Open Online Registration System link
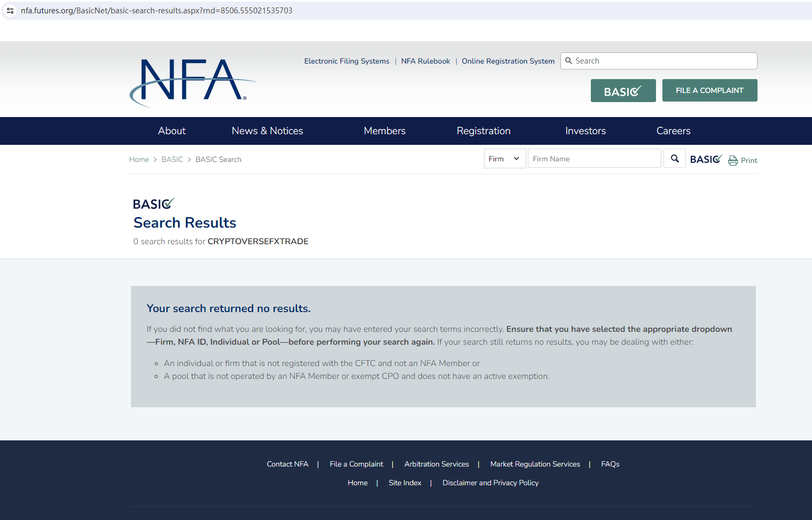Screen dimensions: 812x520 coord(508,61)
